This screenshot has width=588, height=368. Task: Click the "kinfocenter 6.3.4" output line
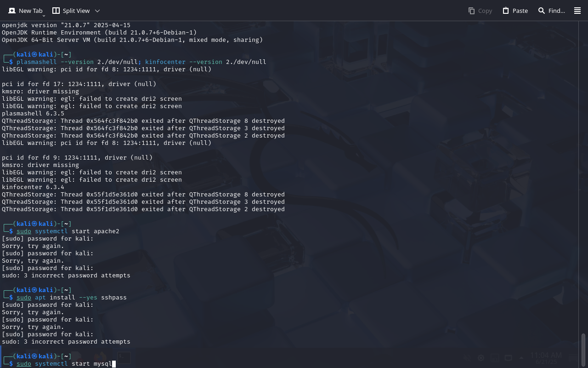click(x=33, y=187)
